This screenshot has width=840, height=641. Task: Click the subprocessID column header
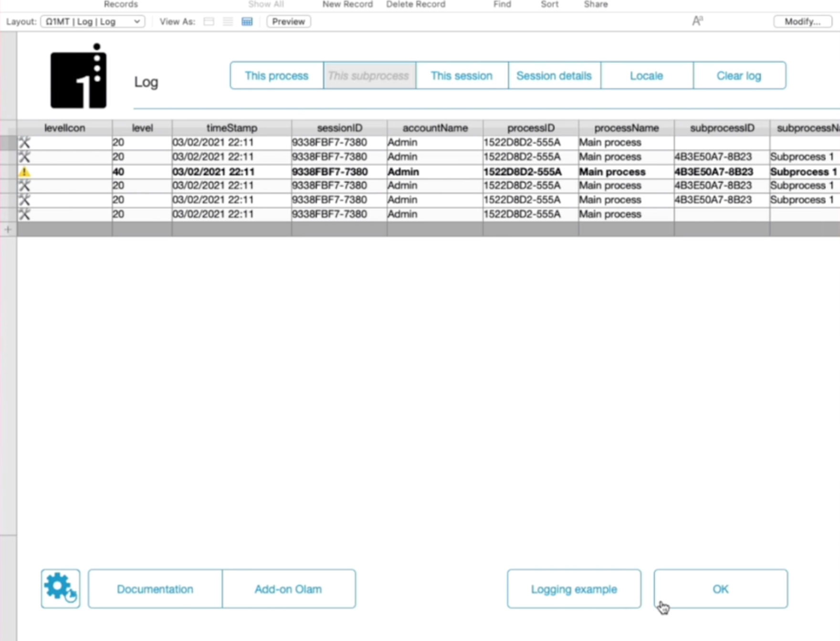tap(722, 128)
